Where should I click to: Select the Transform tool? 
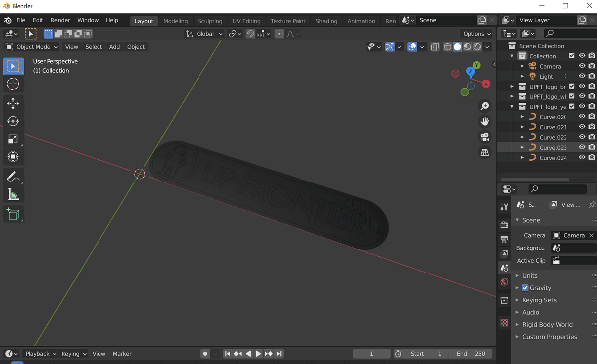click(13, 157)
